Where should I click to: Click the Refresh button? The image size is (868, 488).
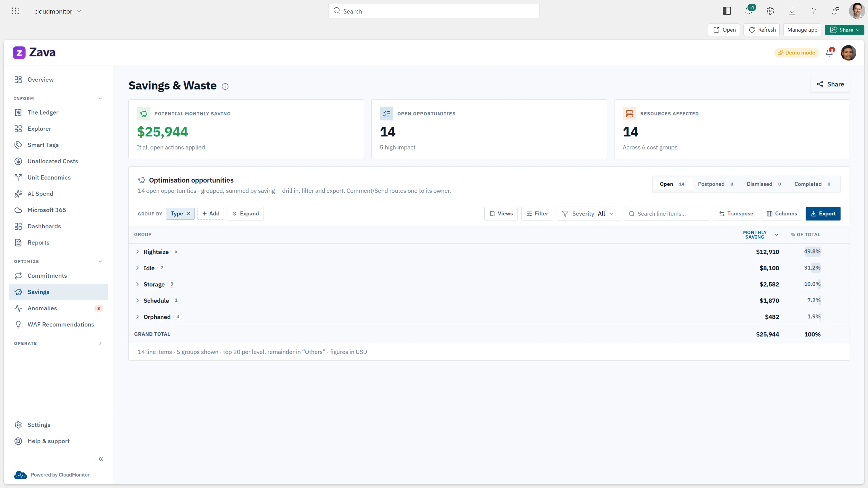762,30
